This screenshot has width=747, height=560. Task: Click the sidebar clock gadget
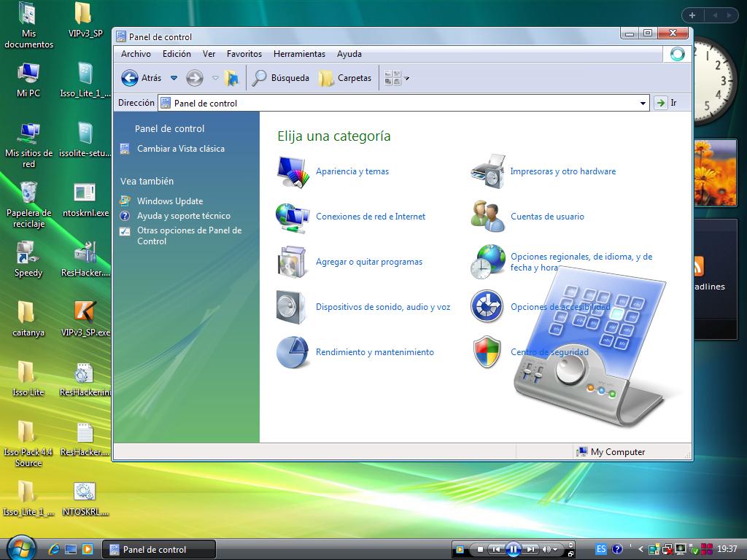coord(716,81)
